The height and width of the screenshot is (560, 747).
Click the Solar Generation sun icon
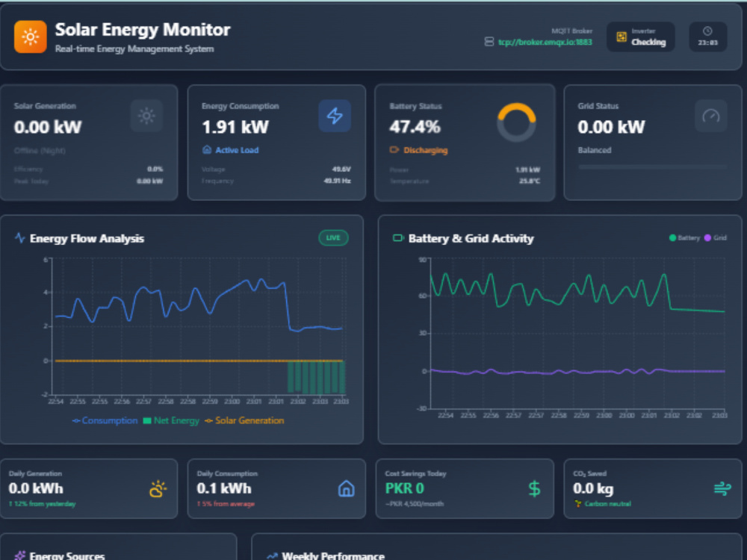tap(146, 116)
